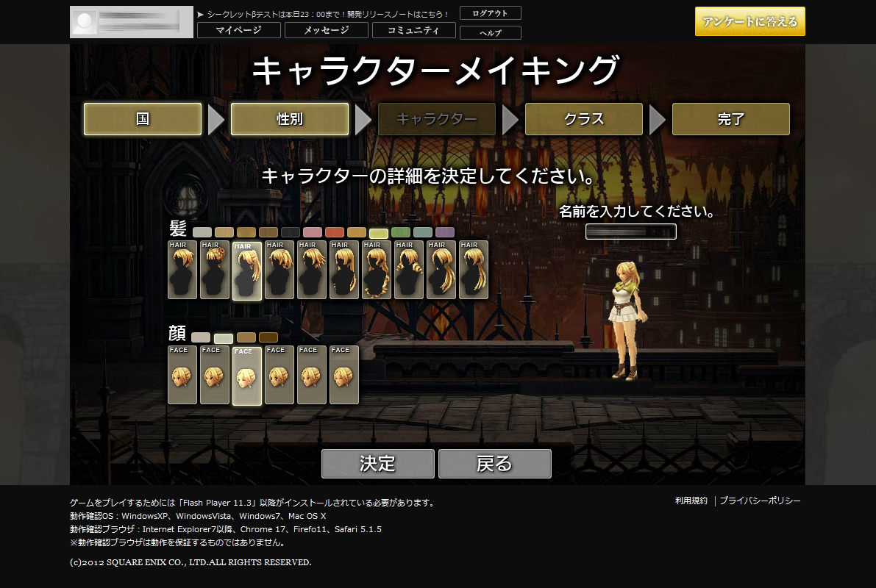Open the 利用規約 link
Image resolution: width=876 pixels, height=588 pixels.
(691, 501)
